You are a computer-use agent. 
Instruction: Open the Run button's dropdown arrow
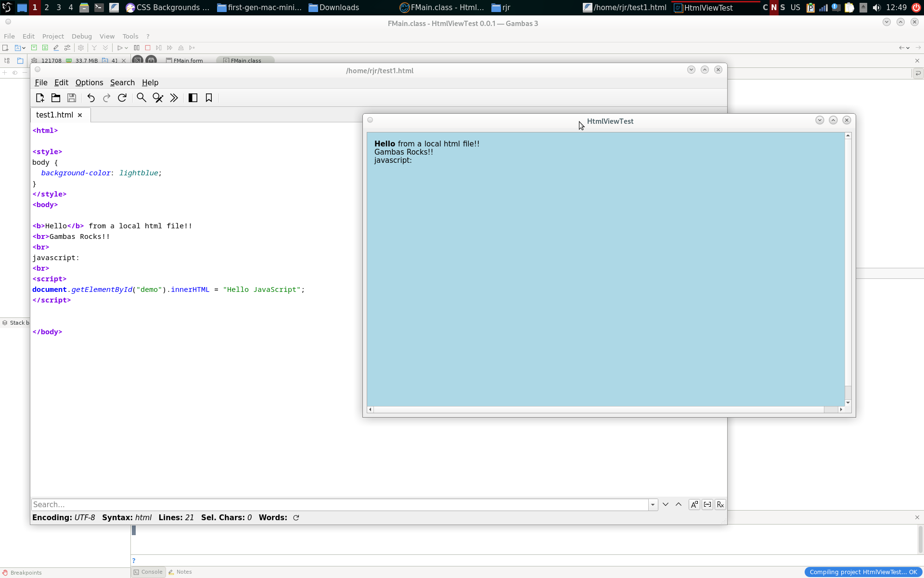126,48
